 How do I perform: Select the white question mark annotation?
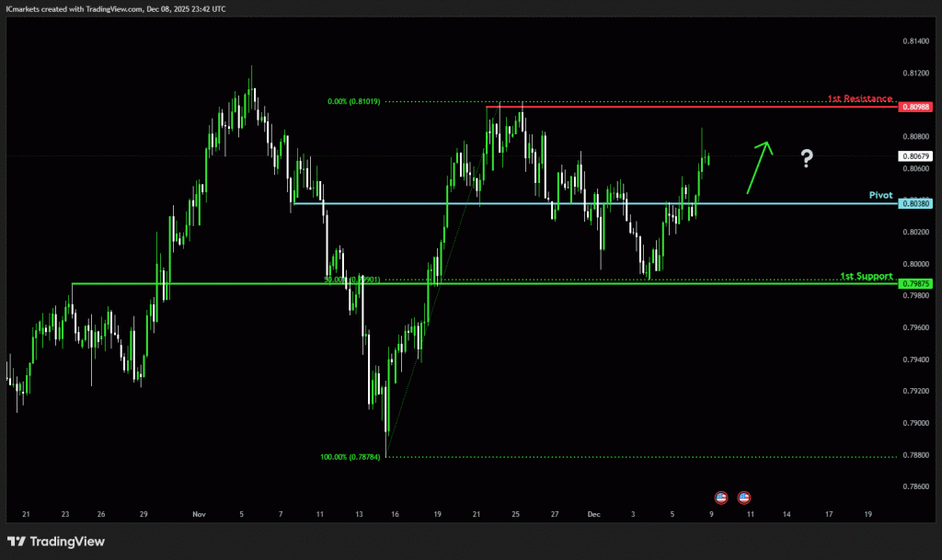(x=807, y=159)
